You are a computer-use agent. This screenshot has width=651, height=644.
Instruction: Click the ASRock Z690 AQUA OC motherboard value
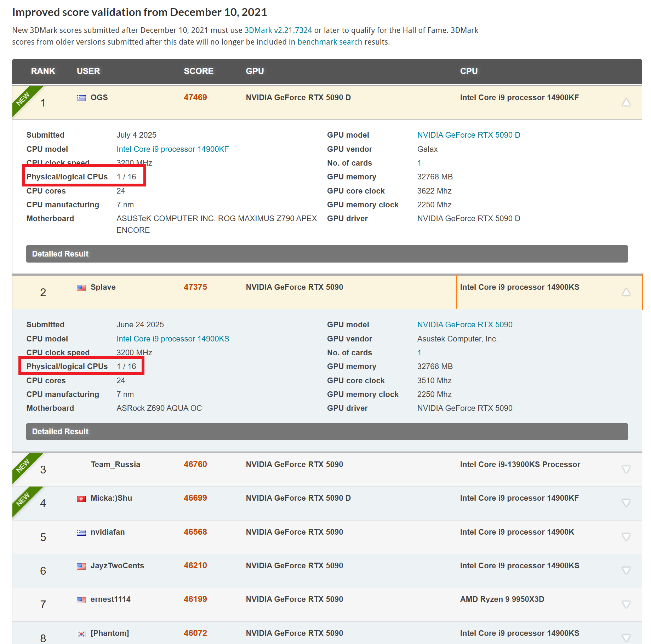[x=159, y=408]
